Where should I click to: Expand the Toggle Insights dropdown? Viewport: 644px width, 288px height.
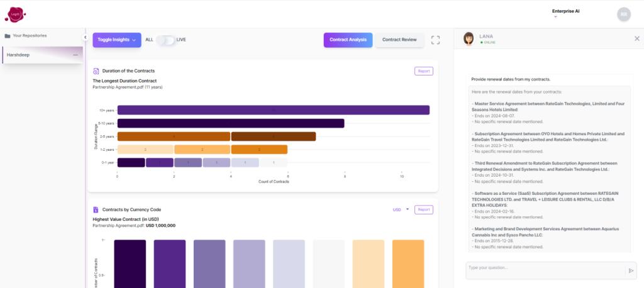pyautogui.click(x=116, y=40)
